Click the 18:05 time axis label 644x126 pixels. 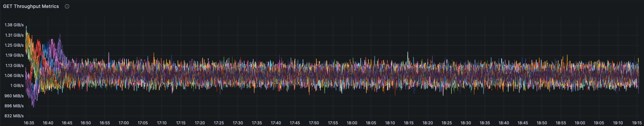(x=371, y=123)
